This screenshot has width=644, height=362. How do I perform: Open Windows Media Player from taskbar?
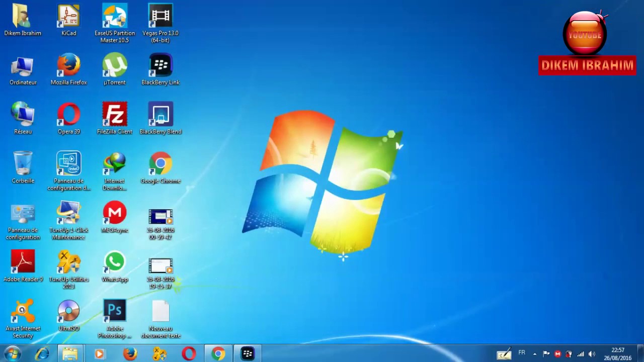tap(99, 354)
